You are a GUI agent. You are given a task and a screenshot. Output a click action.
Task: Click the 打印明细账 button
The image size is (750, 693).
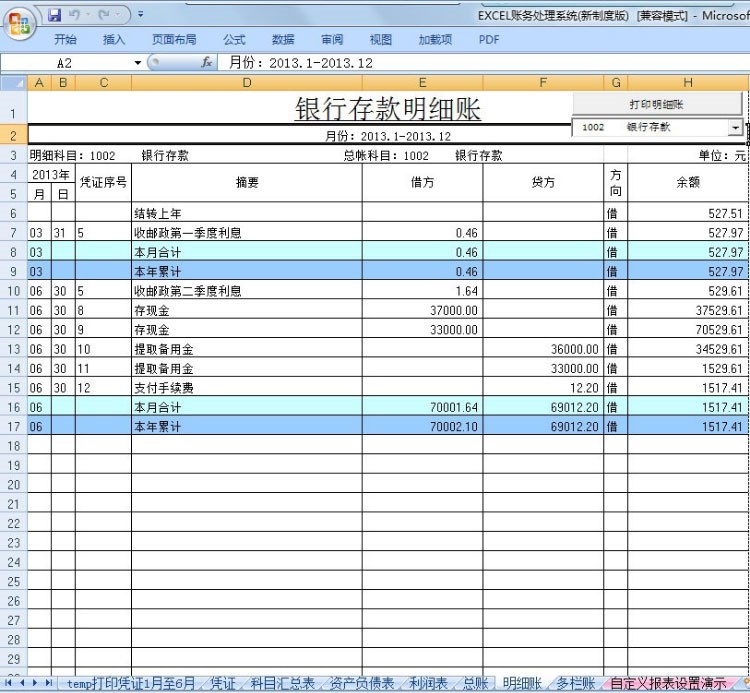(x=657, y=104)
